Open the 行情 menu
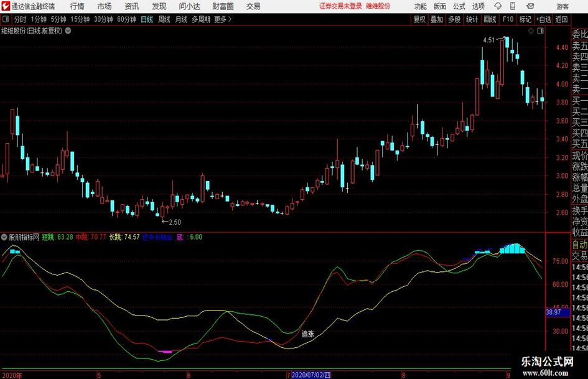Screen dimensions: 588x379 (77, 6)
